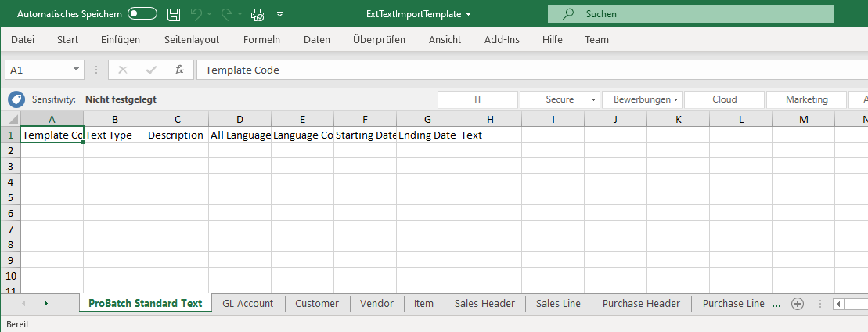The height and width of the screenshot is (332, 868).
Task: Open the Team ribbon tab
Action: click(x=596, y=39)
